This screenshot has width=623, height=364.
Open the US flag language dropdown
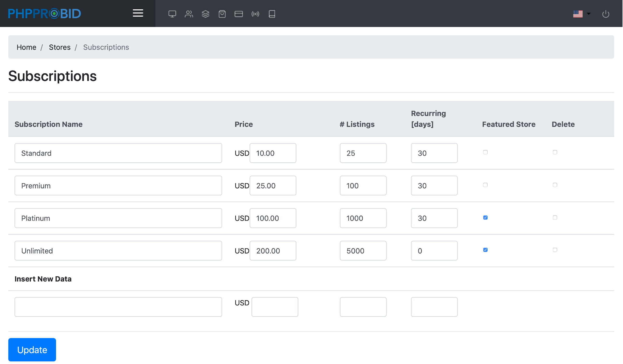pos(581,14)
